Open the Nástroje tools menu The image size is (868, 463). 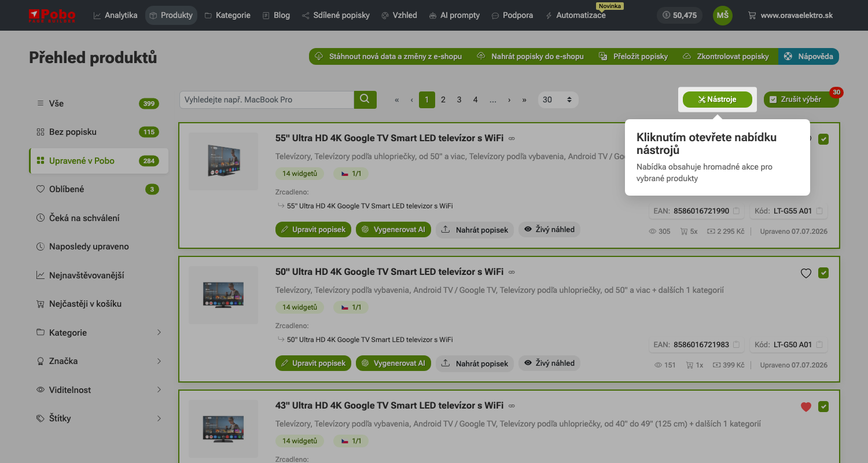point(718,100)
